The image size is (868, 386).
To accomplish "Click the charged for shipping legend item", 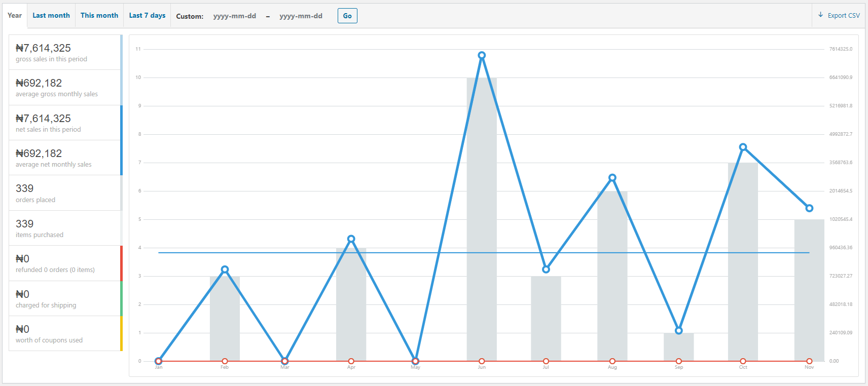I will (x=65, y=299).
